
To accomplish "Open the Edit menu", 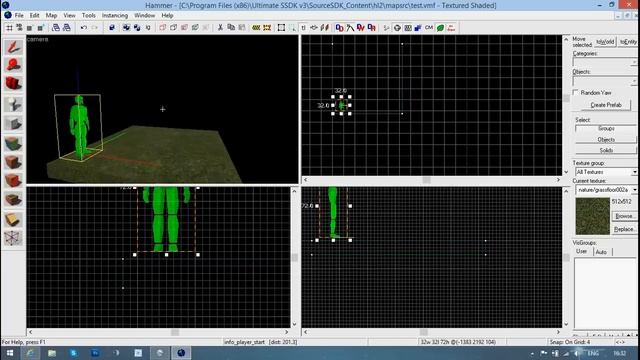I will point(34,15).
